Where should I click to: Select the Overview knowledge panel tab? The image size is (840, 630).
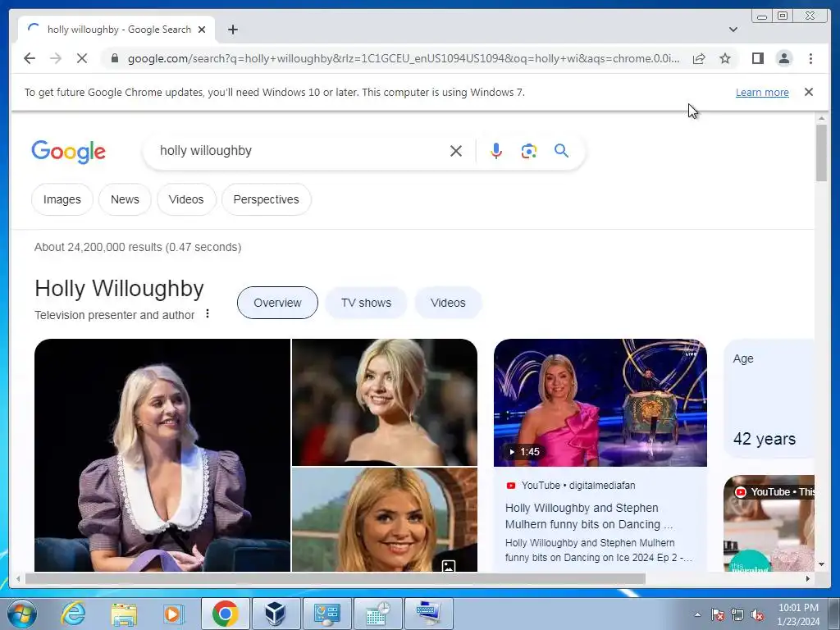point(277,303)
